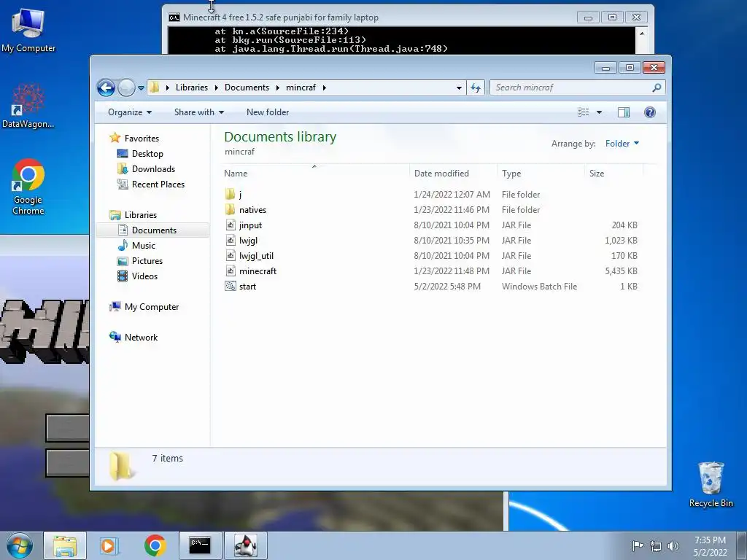Viewport: 747px width, 560px height.
Task: Select the lwjgl JAR file icon
Action: (x=231, y=240)
